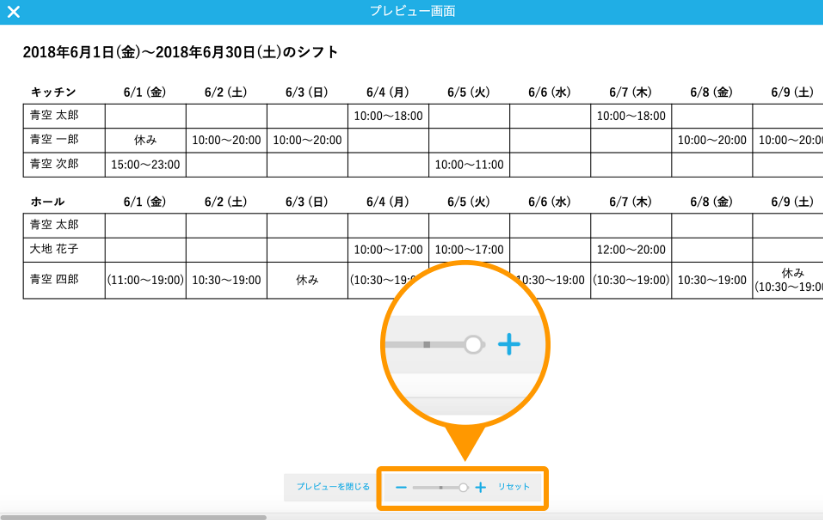Click the ホール table 6/5 (火) column header
The height and width of the screenshot is (520, 823).
pos(469,202)
